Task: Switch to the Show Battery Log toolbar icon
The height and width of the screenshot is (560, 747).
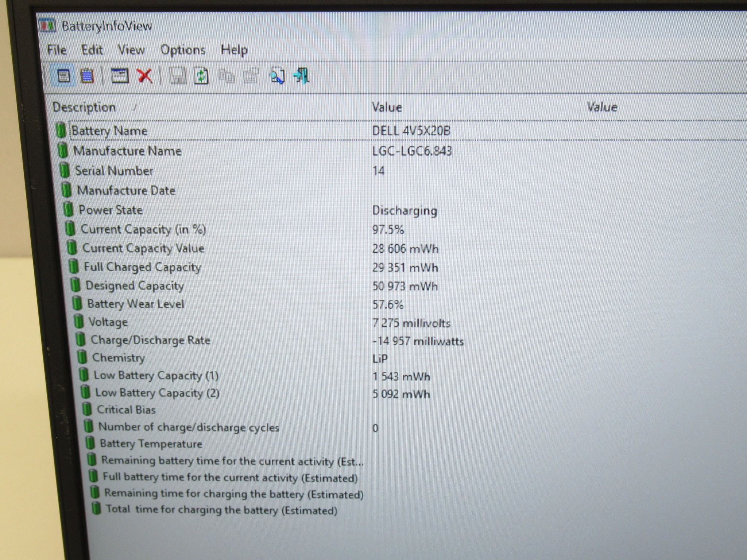Action: [87, 76]
